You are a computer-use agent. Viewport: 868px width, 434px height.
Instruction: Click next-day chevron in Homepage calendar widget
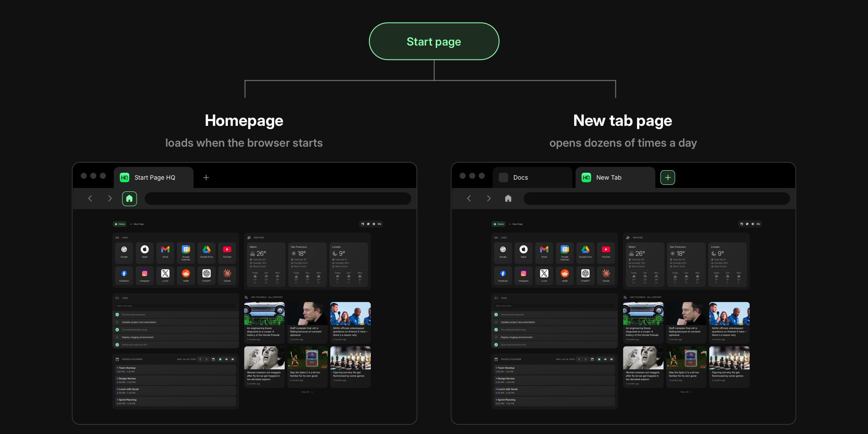coord(207,359)
